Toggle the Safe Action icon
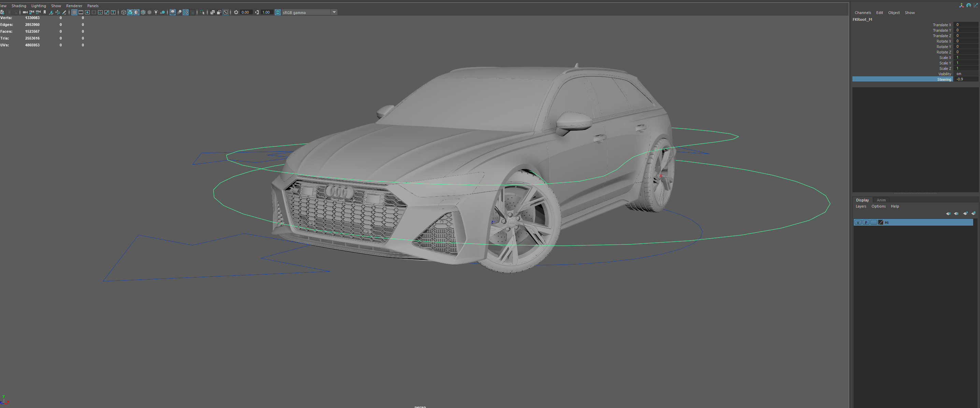The height and width of the screenshot is (408, 980). [107, 13]
